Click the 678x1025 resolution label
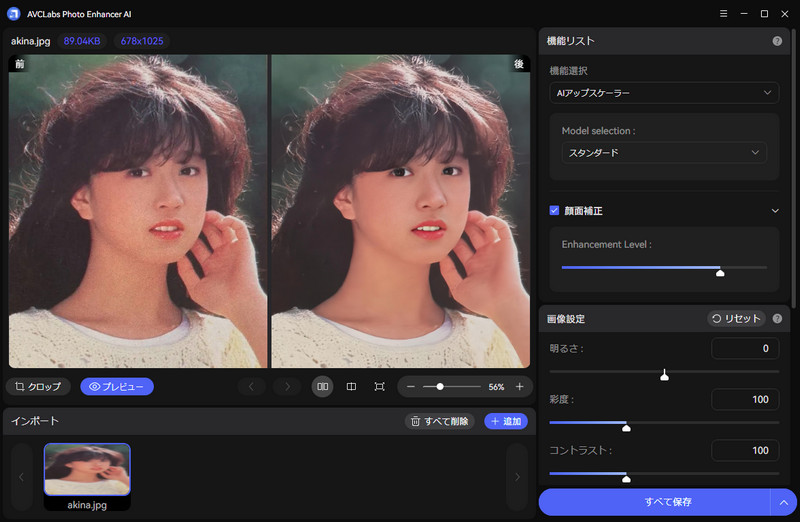The image size is (800, 522). (x=142, y=41)
